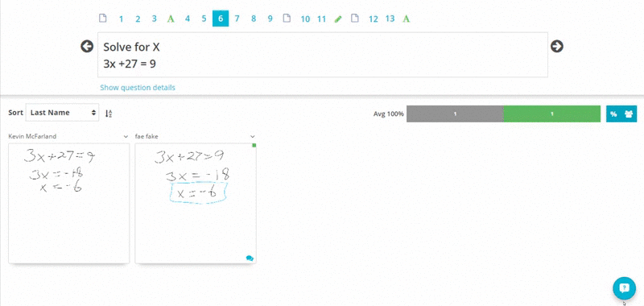Click the chat bubble on fae fake's response
Viewport: 644px width, 306px height.
point(250,258)
